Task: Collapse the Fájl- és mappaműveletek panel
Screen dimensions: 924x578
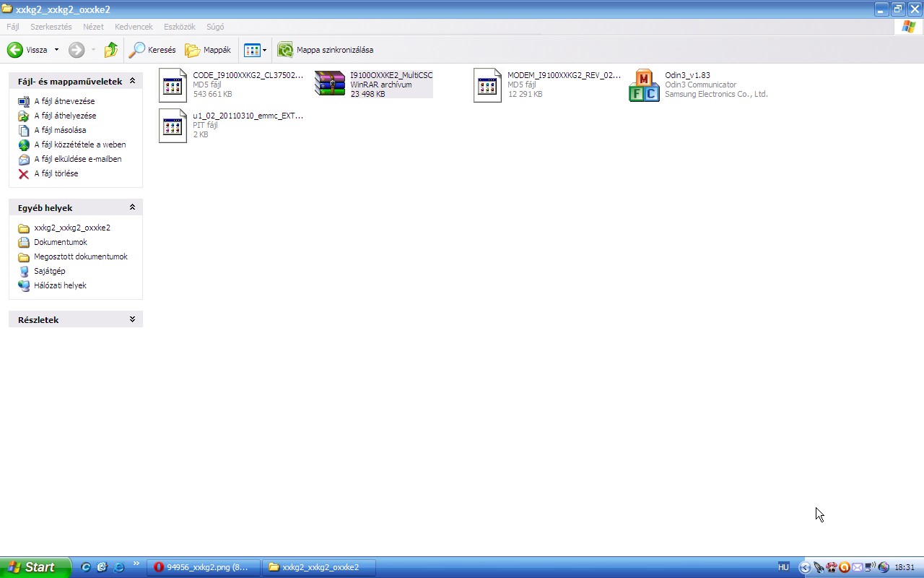Action: click(x=132, y=81)
